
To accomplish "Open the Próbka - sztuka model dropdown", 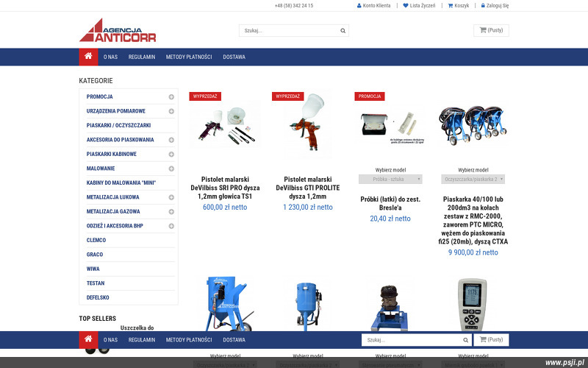I will (x=390, y=180).
